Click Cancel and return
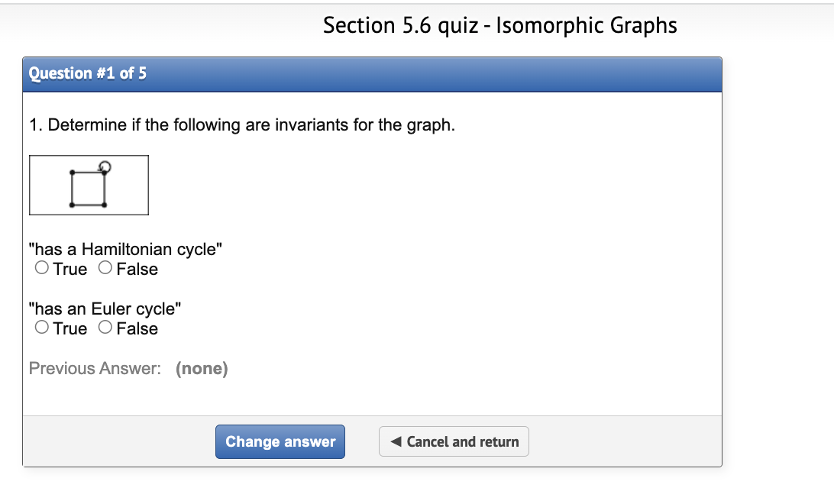Viewport: 834px width, 504px height. coord(454,441)
